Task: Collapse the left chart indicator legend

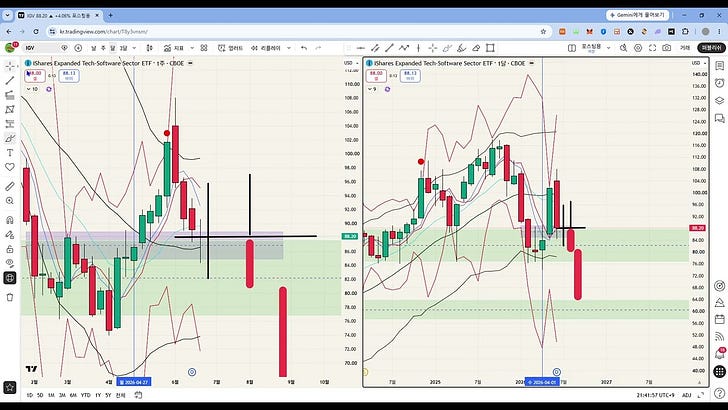Action: (32, 89)
